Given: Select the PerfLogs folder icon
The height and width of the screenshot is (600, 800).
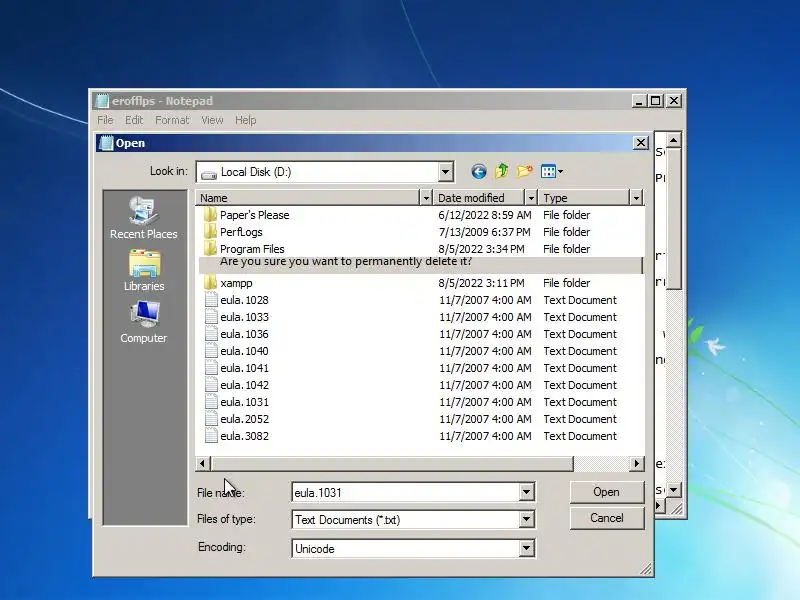Looking at the screenshot, I should [x=210, y=232].
